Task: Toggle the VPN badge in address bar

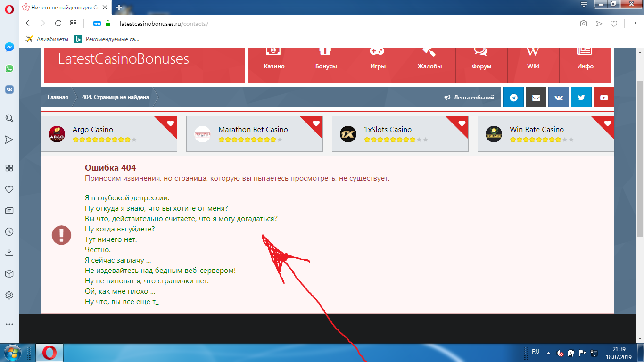Action: pyautogui.click(x=97, y=23)
